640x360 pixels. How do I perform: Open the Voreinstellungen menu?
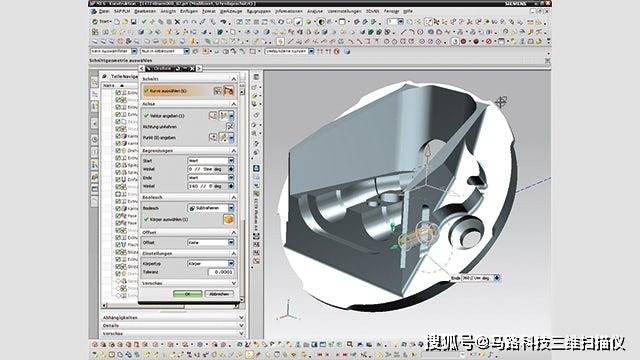[x=344, y=11]
